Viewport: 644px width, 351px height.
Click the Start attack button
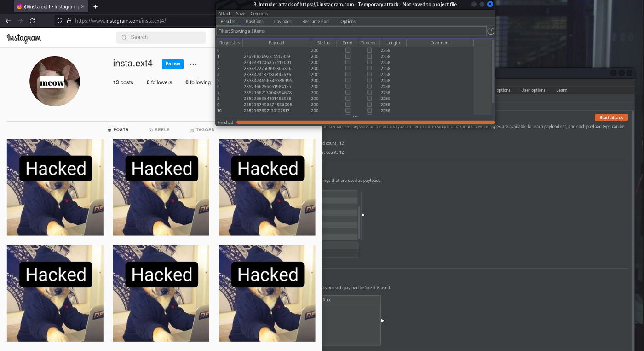611,118
